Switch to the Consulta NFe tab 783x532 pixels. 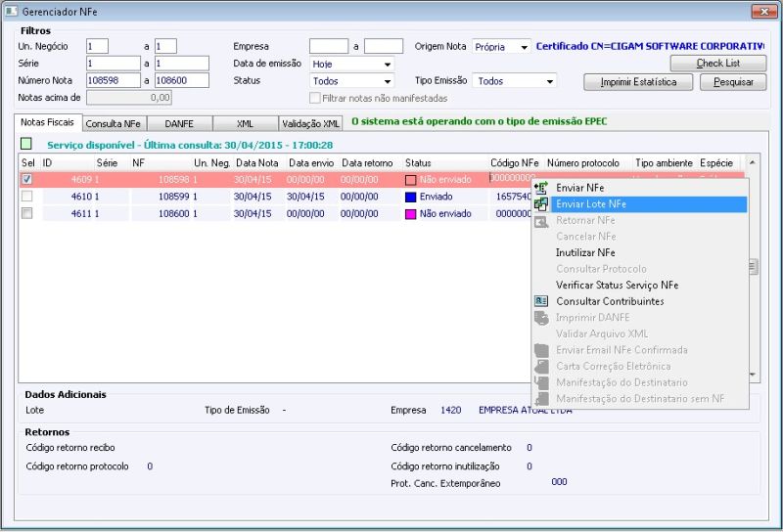coord(114,124)
